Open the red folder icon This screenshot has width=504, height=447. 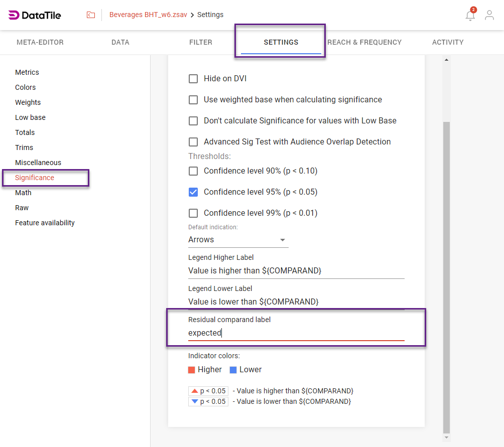click(91, 15)
